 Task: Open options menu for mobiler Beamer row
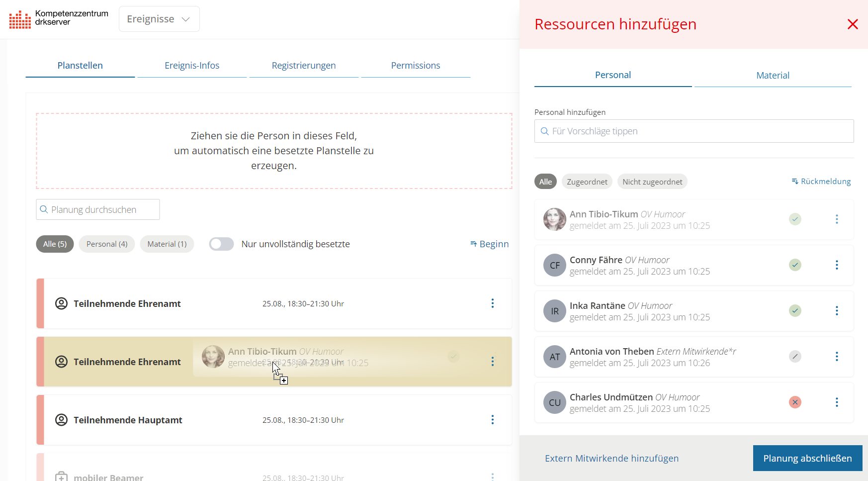(493, 477)
